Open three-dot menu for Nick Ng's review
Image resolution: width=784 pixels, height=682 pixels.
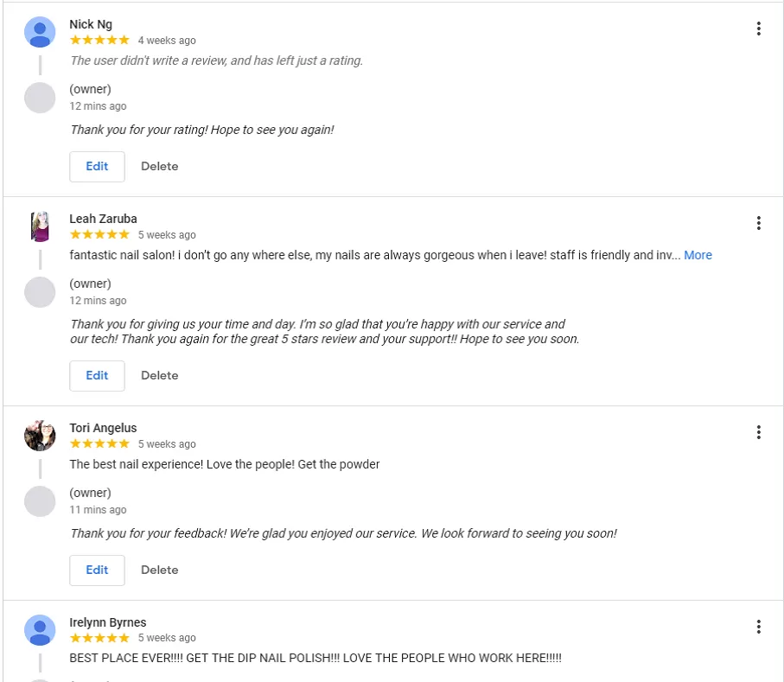(x=758, y=29)
